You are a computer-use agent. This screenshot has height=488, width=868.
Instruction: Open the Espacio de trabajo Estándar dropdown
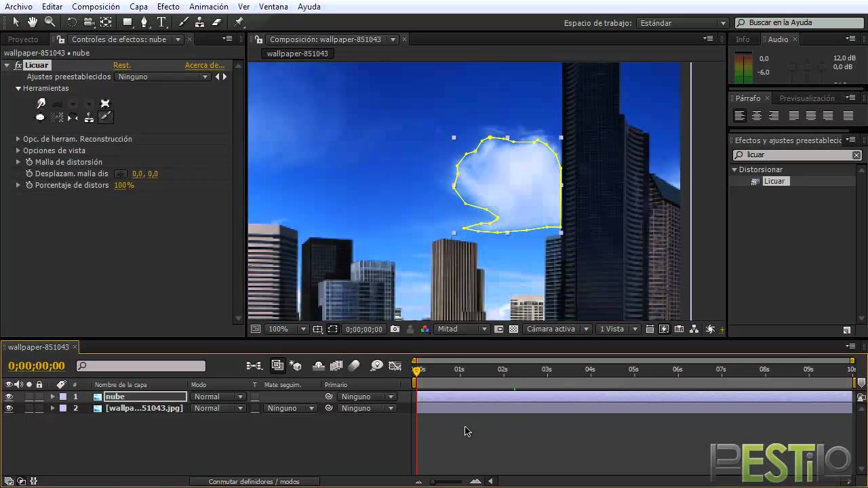[x=683, y=23]
